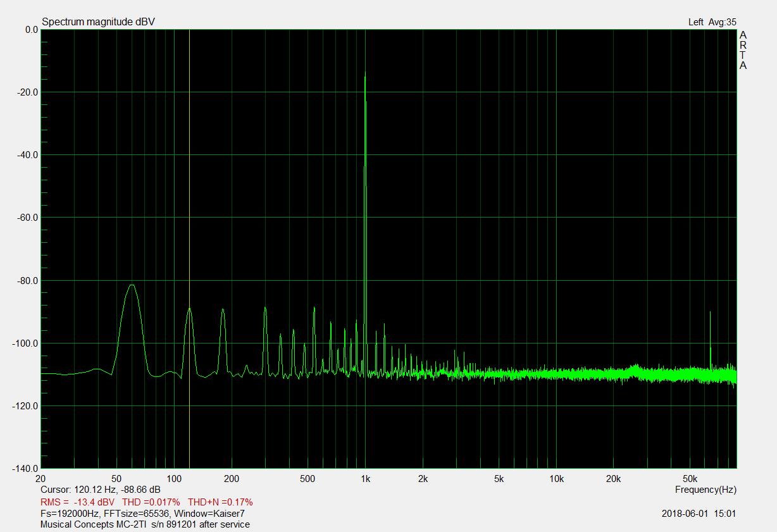Click the "-140.0" y-axis label
777x532 pixels.
(x=25, y=468)
